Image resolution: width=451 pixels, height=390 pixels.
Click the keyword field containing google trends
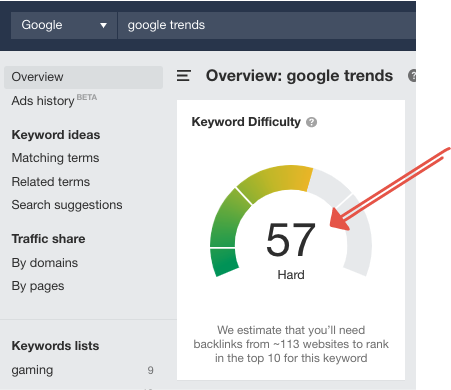coord(267,25)
